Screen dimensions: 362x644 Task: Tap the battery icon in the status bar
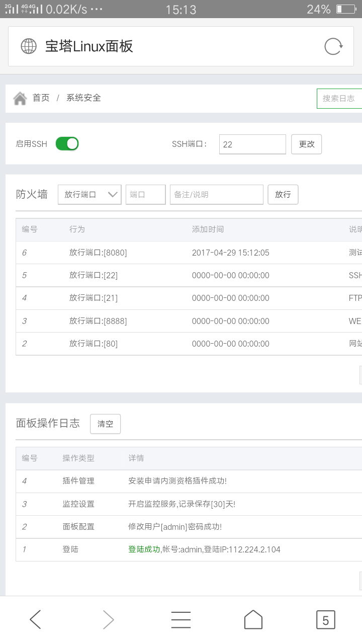click(346, 9)
